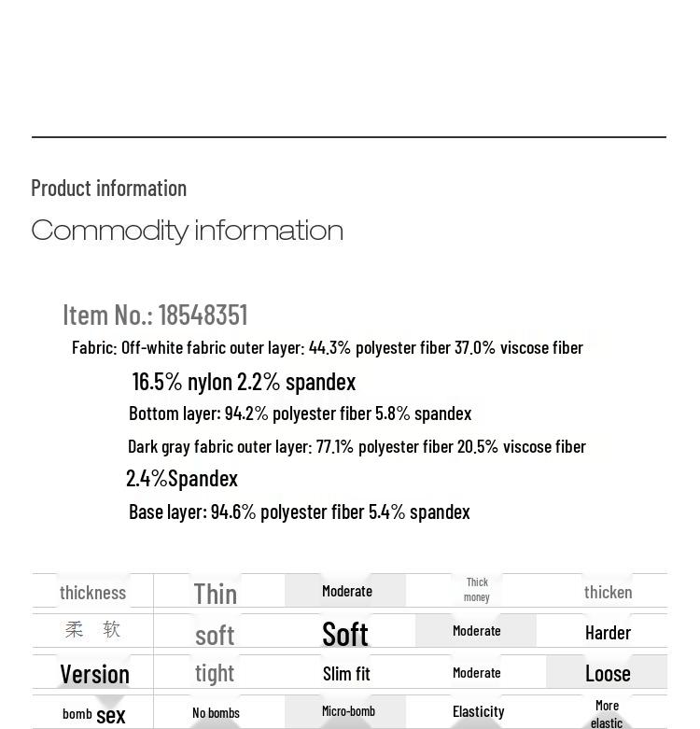Select Moderate in the thickness row
700x729 pixels.
(346, 591)
